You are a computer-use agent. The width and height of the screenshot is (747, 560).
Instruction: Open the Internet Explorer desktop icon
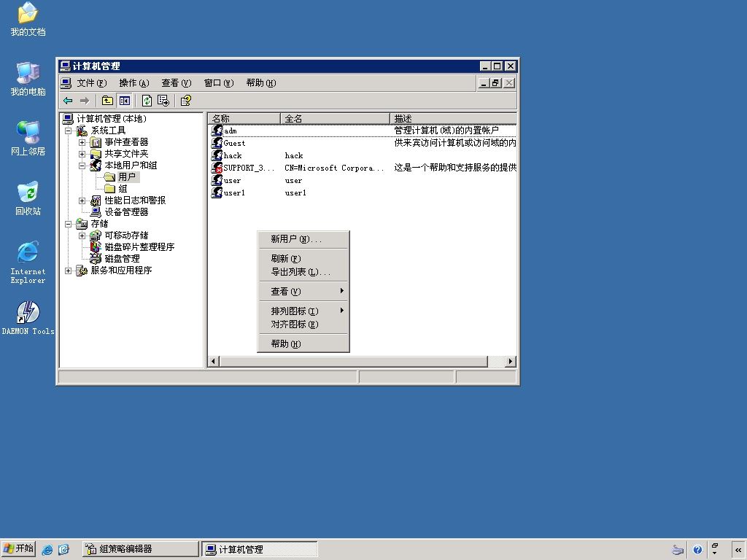pyautogui.click(x=28, y=262)
